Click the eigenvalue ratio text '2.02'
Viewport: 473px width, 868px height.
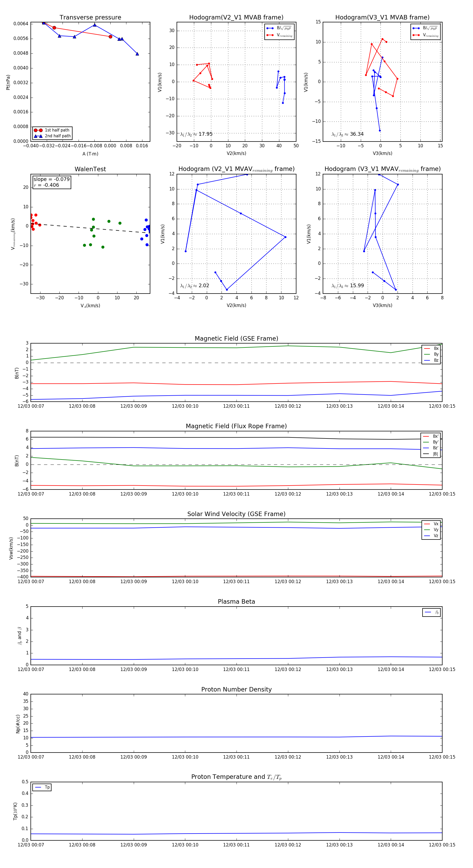click(204, 286)
